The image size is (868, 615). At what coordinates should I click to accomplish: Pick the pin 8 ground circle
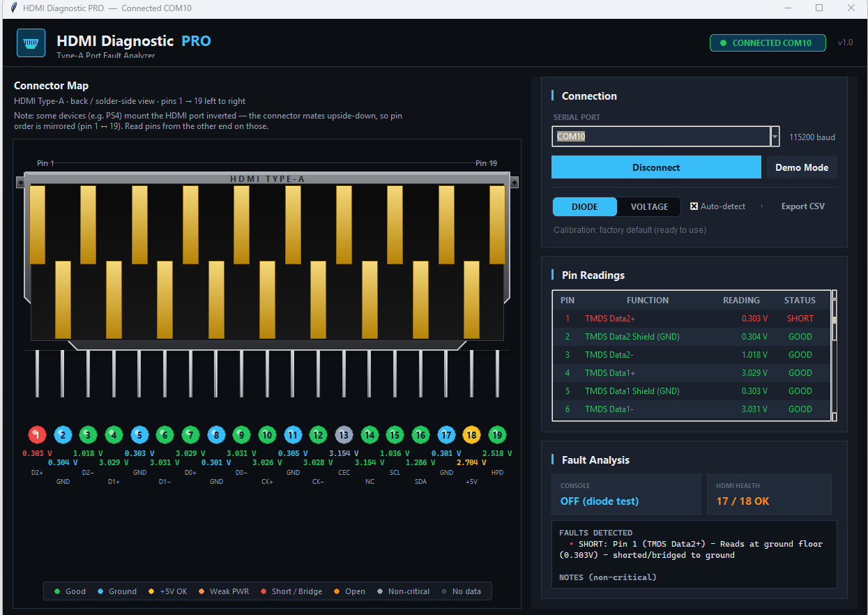(x=216, y=435)
